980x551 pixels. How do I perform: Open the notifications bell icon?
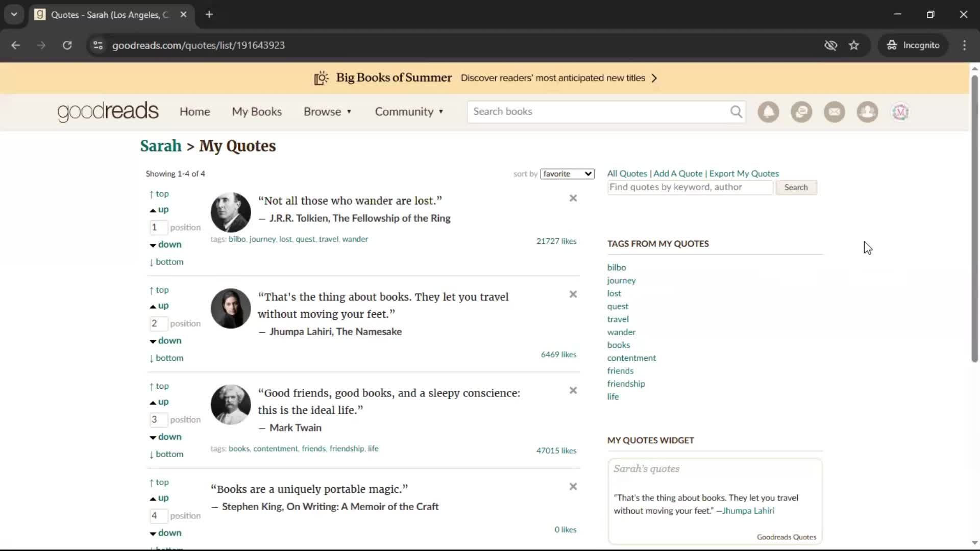[x=768, y=112]
